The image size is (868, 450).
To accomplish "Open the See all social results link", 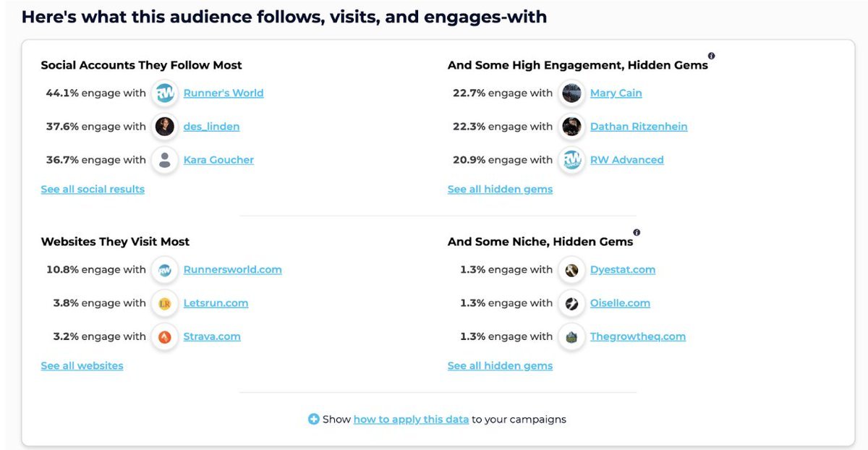I will tap(93, 189).
